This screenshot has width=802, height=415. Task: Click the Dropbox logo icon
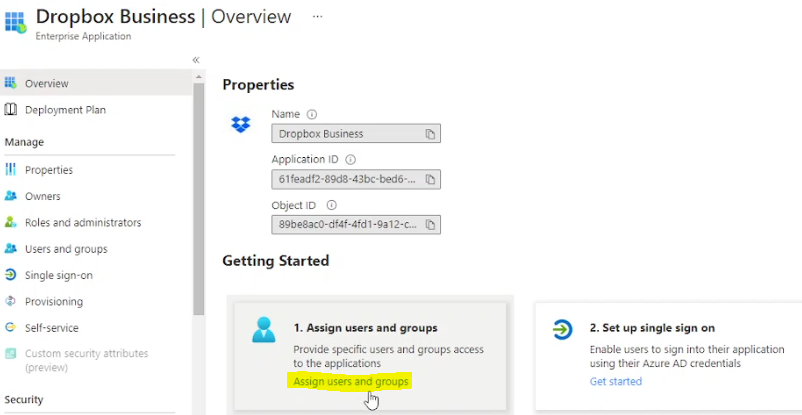click(241, 124)
